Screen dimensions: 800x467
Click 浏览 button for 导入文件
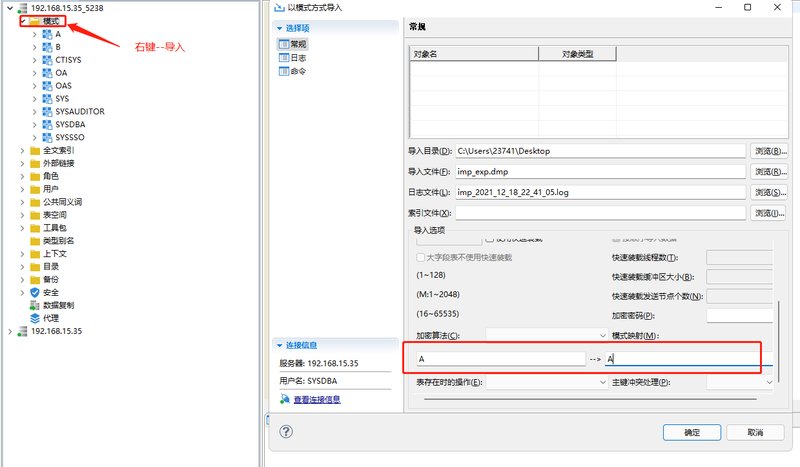(x=768, y=171)
